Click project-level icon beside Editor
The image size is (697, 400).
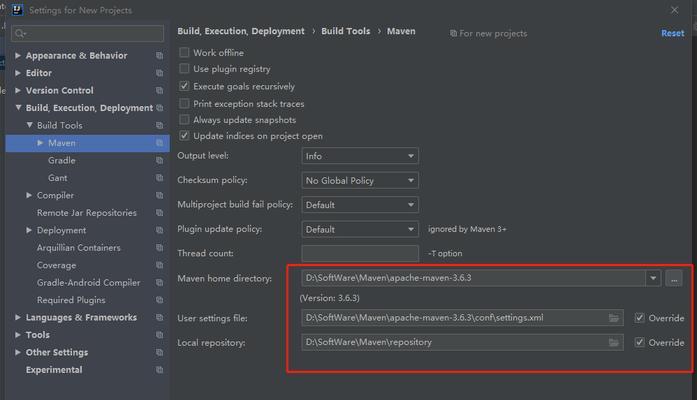(x=160, y=73)
